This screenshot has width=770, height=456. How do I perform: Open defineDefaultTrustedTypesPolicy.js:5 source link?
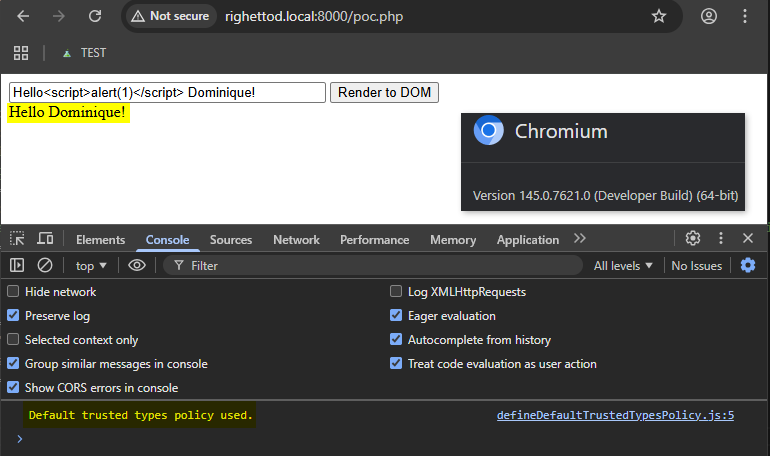point(615,415)
